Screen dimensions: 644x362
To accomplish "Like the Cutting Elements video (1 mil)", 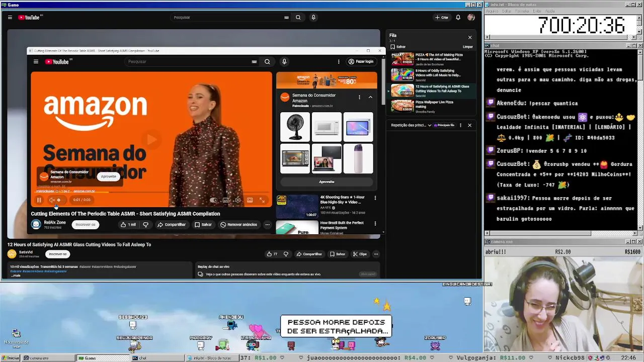I will (128, 225).
